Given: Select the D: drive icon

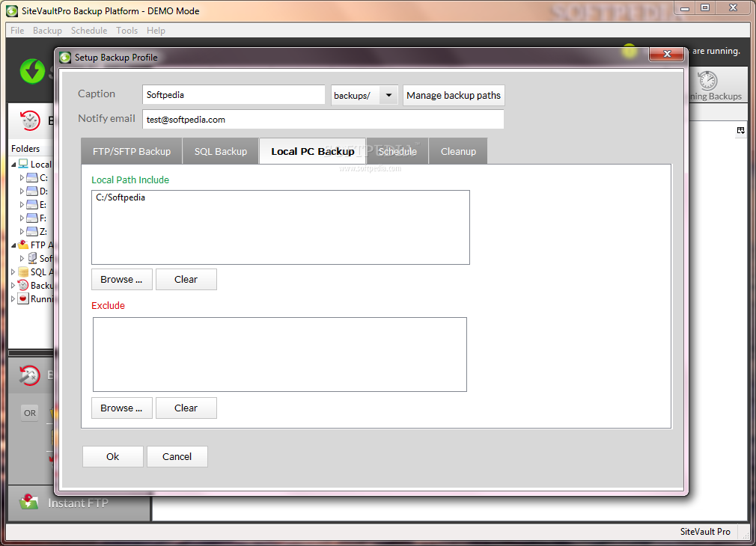Looking at the screenshot, I should [32, 191].
